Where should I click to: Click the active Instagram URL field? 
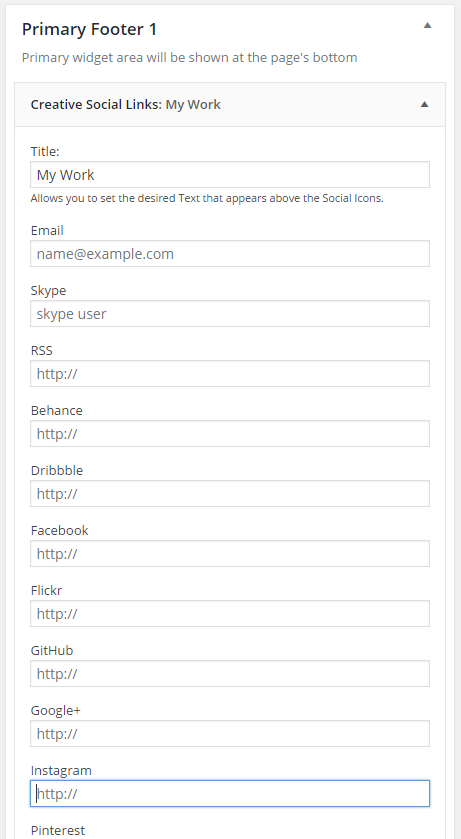230,793
